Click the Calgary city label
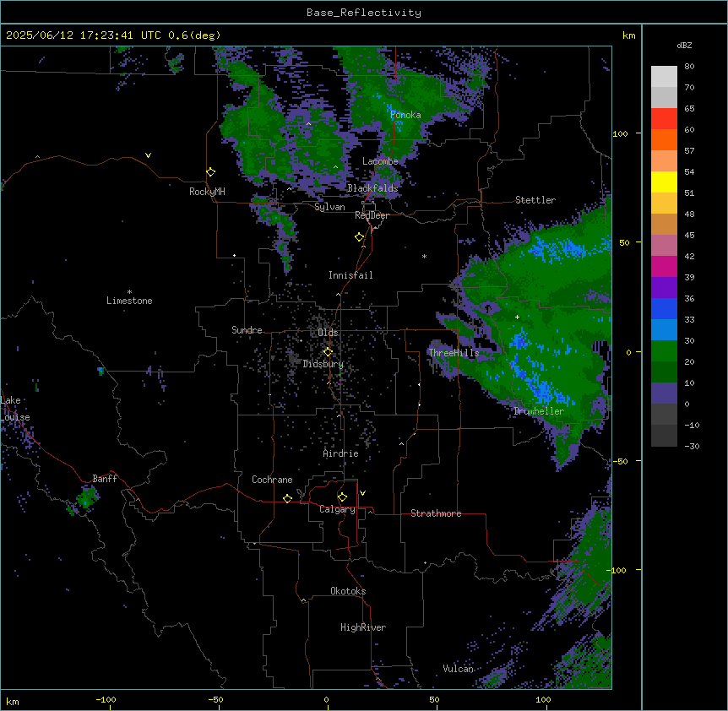 point(338,509)
